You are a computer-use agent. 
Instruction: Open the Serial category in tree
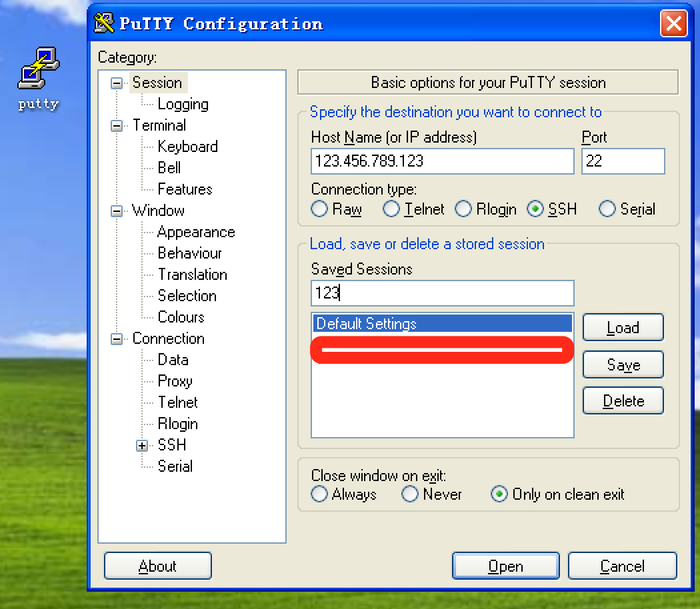(175, 466)
